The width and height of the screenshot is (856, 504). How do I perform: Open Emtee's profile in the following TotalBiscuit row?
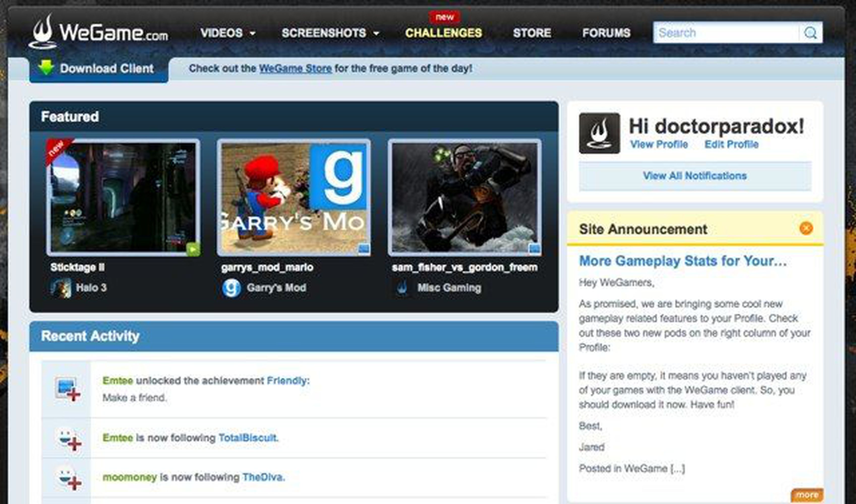117,438
